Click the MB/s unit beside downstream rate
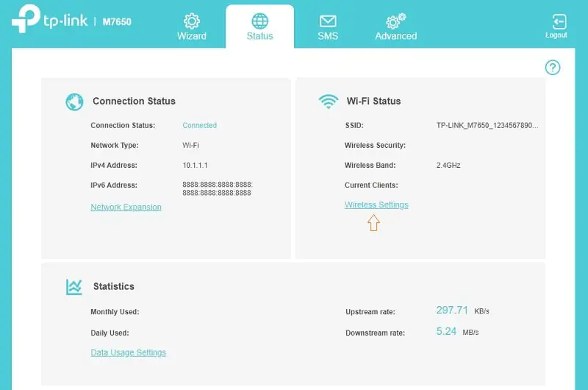 (x=470, y=333)
